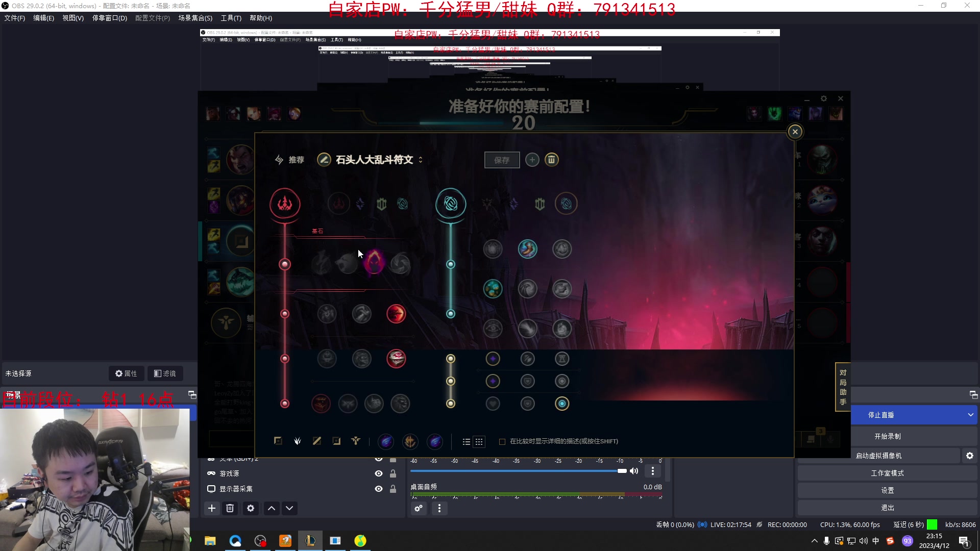The width and height of the screenshot is (980, 551).
Task: Toggle visibility of 游戏源 source
Action: [x=379, y=473]
